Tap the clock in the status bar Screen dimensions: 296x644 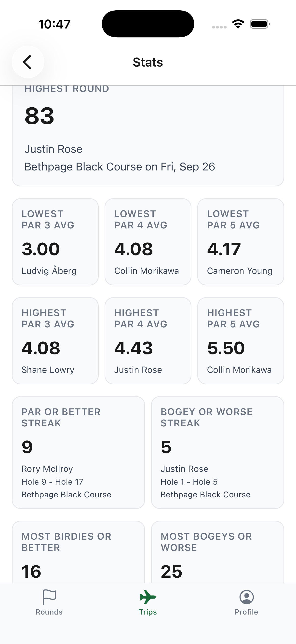(x=55, y=23)
